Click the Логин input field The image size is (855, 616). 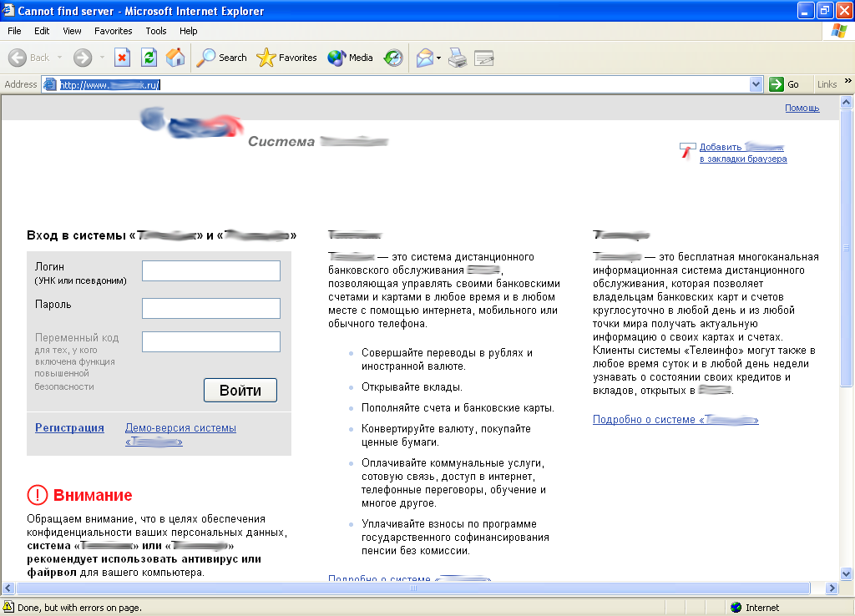click(x=211, y=271)
